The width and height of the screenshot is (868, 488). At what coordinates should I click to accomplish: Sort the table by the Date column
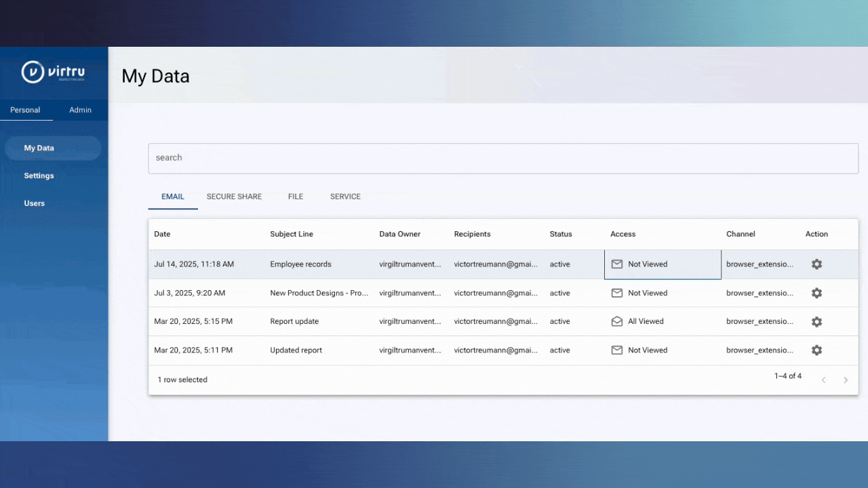point(162,234)
